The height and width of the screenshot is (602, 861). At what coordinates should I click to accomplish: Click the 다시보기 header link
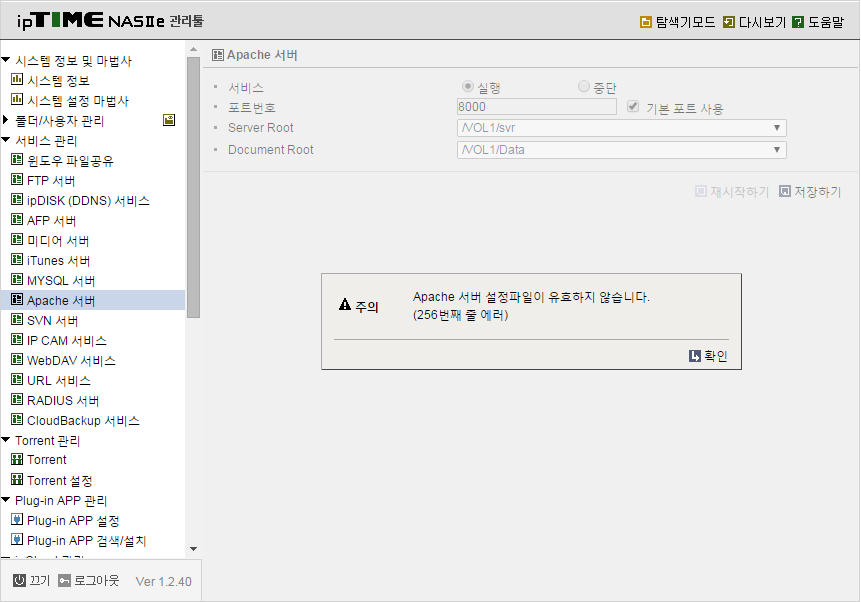coord(763,22)
